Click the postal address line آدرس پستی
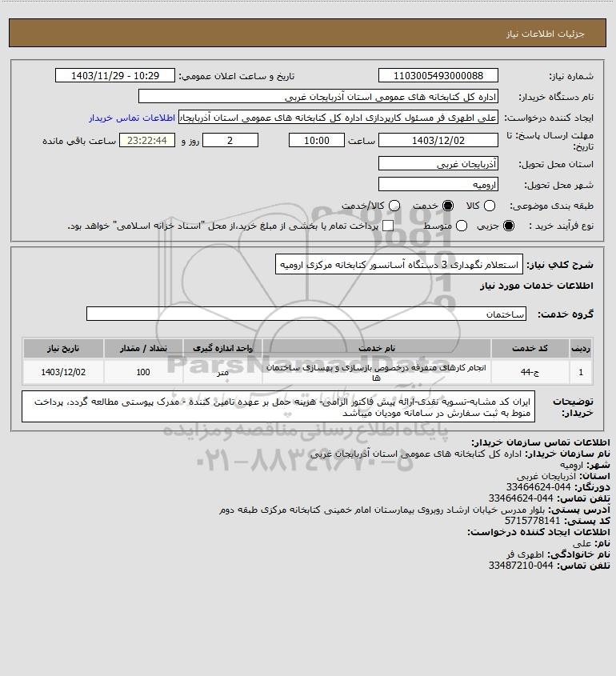 414,509
